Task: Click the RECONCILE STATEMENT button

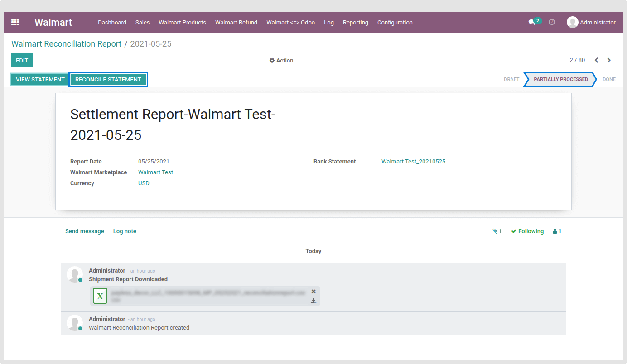Action: click(x=108, y=80)
